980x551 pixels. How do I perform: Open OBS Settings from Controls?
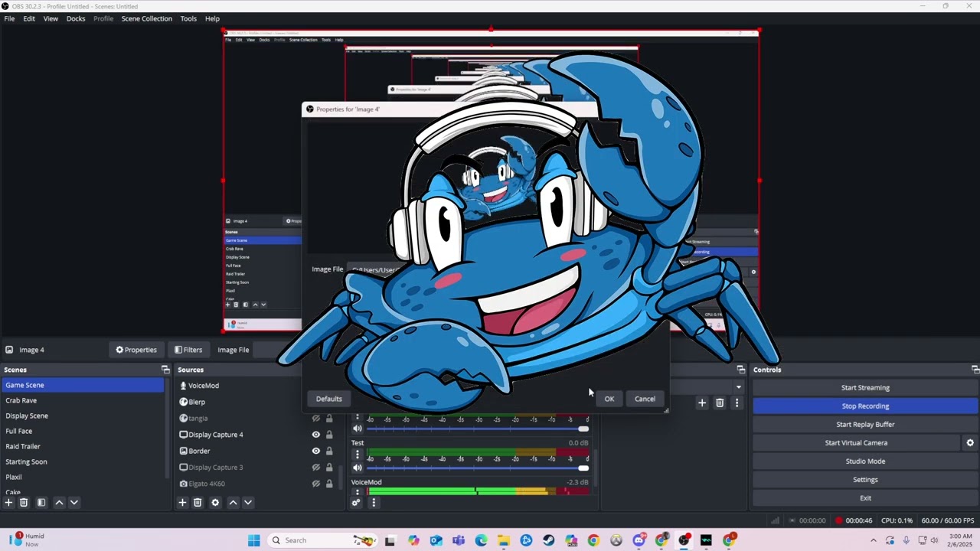(865, 480)
